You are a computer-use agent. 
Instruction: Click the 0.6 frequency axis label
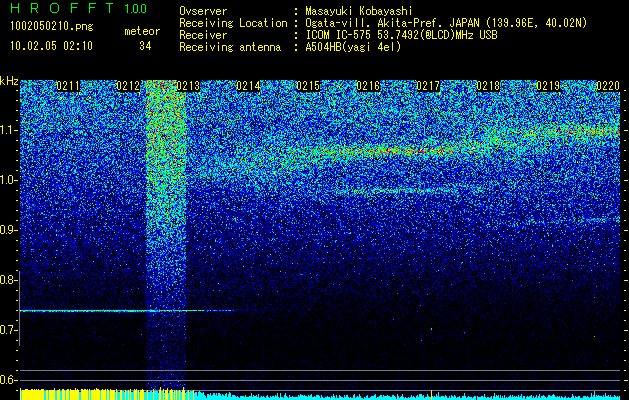(8, 380)
